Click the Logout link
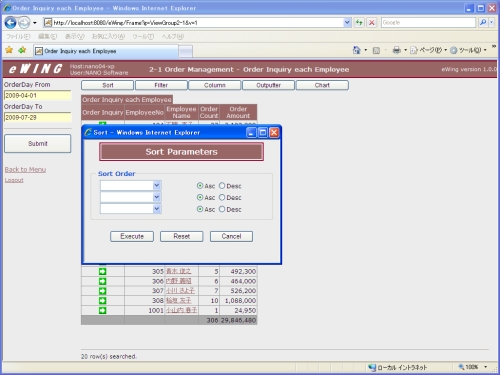500x375 pixels. (x=14, y=180)
